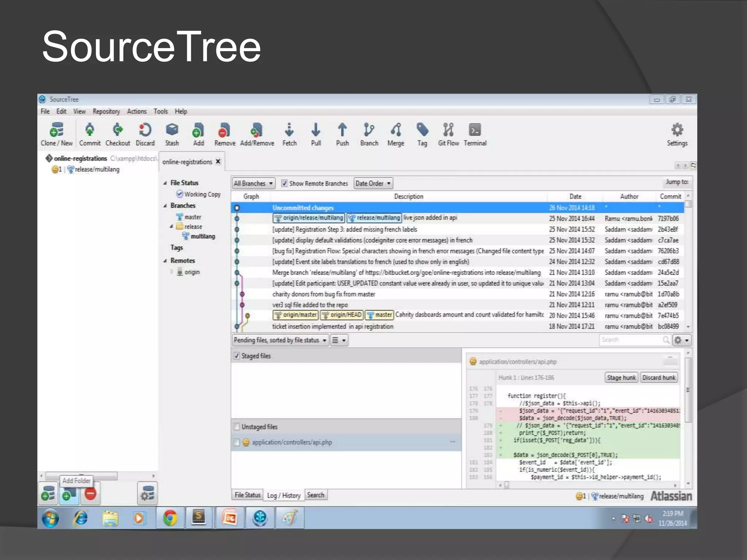
Task: Open the Settings gear icon
Action: pos(677,134)
